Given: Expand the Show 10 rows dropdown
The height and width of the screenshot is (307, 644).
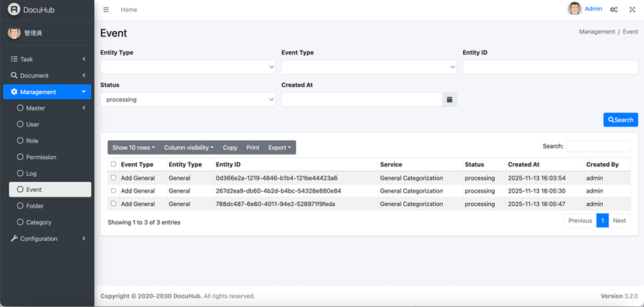Looking at the screenshot, I should [x=134, y=148].
